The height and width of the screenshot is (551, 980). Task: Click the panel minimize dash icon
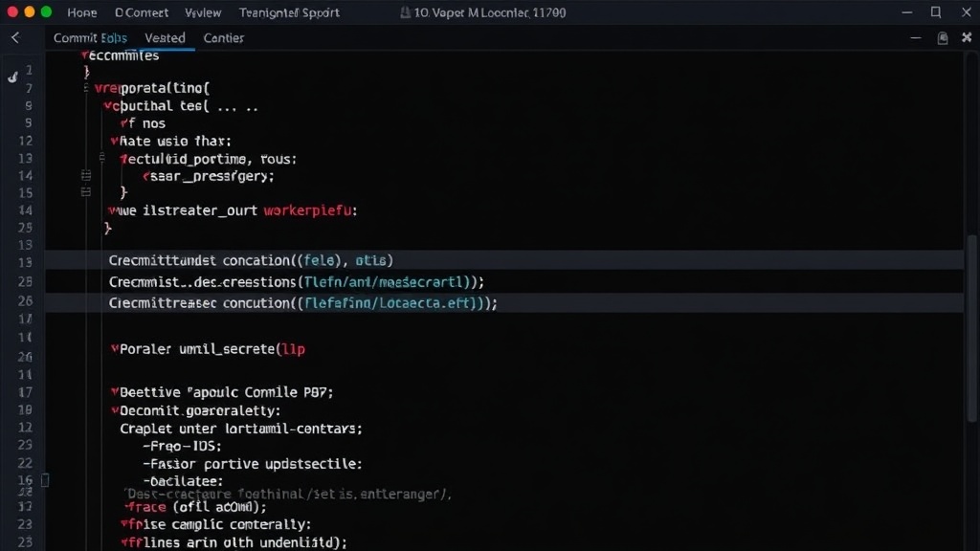click(x=916, y=38)
